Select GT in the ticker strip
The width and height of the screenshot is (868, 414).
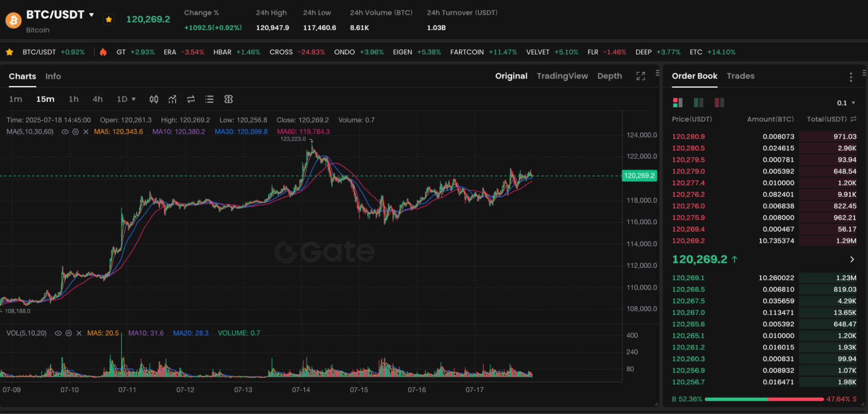tap(121, 52)
